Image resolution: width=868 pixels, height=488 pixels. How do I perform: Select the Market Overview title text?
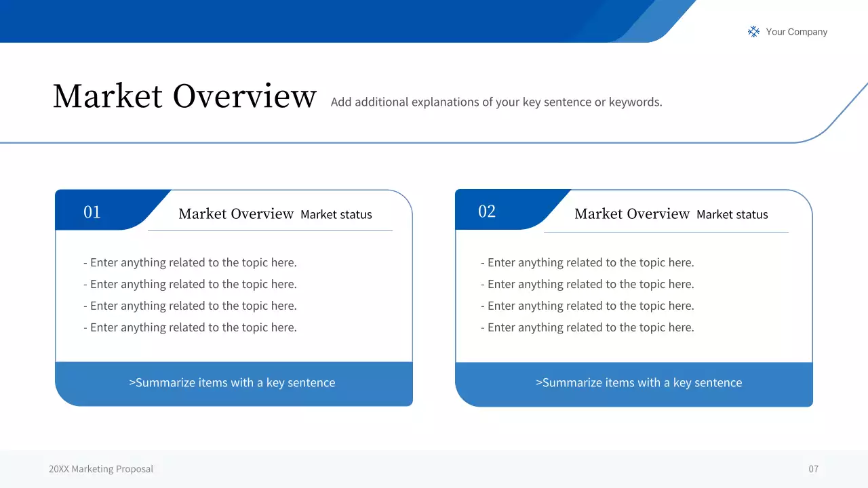tap(184, 96)
